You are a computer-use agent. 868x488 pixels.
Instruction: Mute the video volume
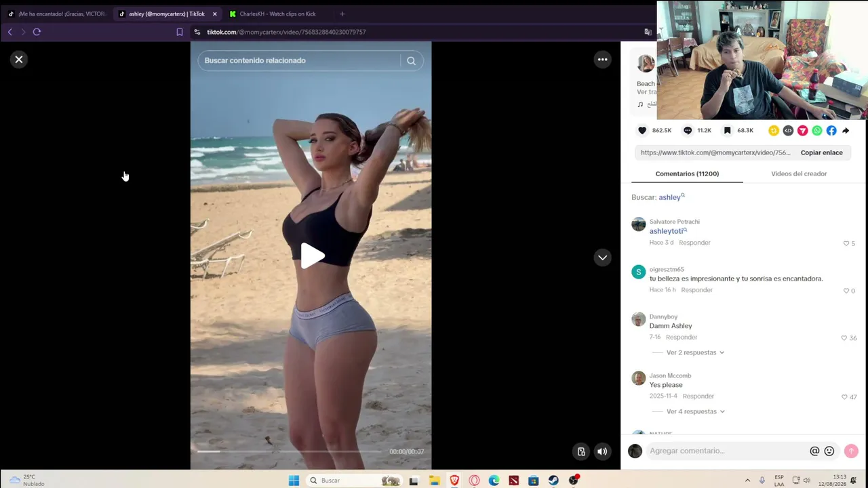point(602,451)
